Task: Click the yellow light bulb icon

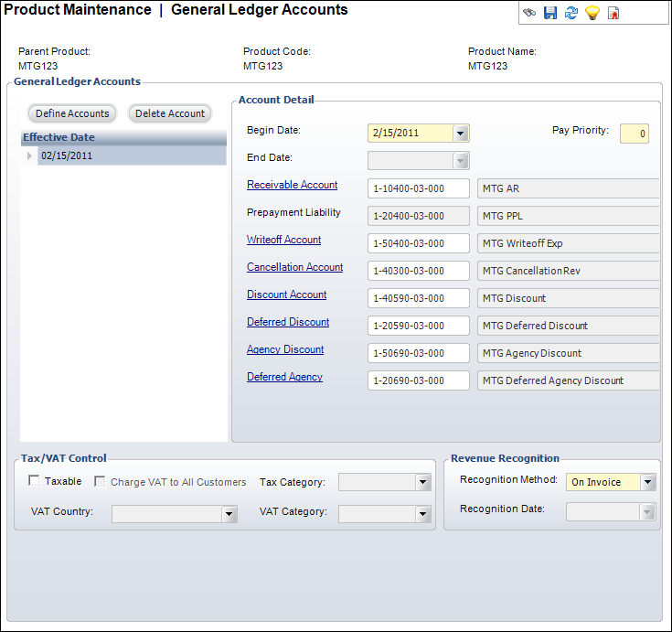Action: 592,13
